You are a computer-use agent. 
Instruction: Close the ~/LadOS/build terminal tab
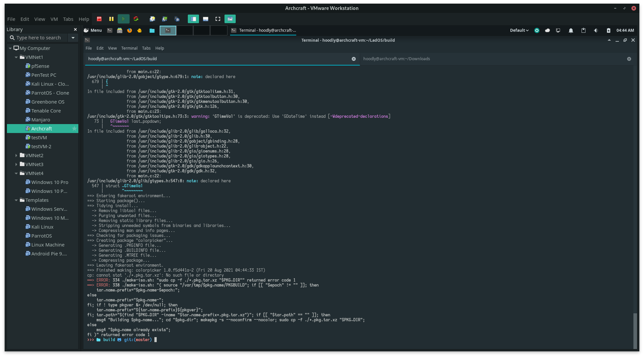coord(354,59)
